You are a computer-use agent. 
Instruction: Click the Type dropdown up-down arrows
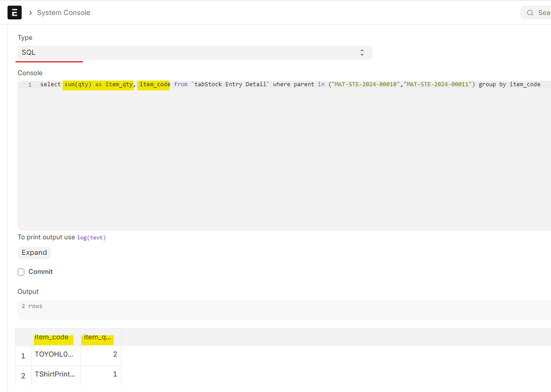pos(362,52)
